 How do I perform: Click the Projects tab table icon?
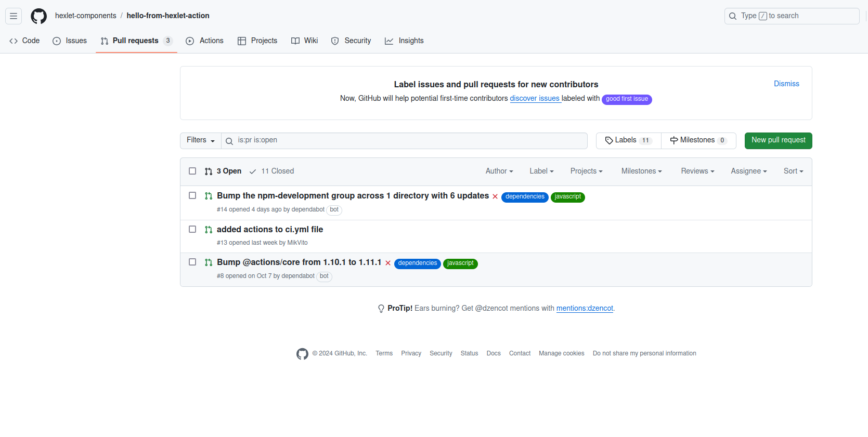[x=242, y=41]
